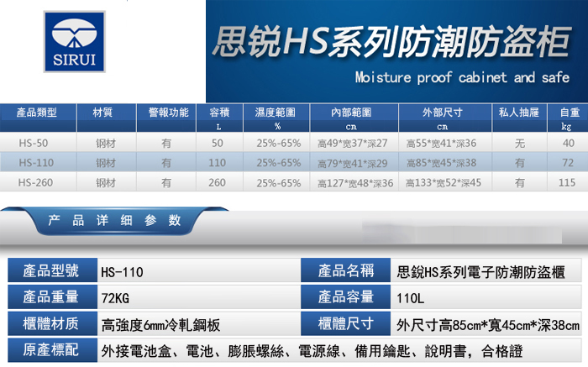Click the 產品重量 label
The image size is (588, 367).
click(50, 296)
